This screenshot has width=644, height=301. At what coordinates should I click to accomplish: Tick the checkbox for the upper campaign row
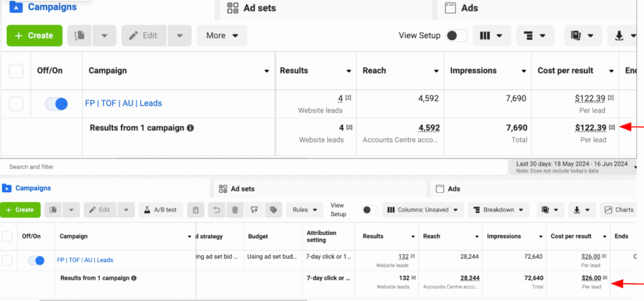pos(16,103)
